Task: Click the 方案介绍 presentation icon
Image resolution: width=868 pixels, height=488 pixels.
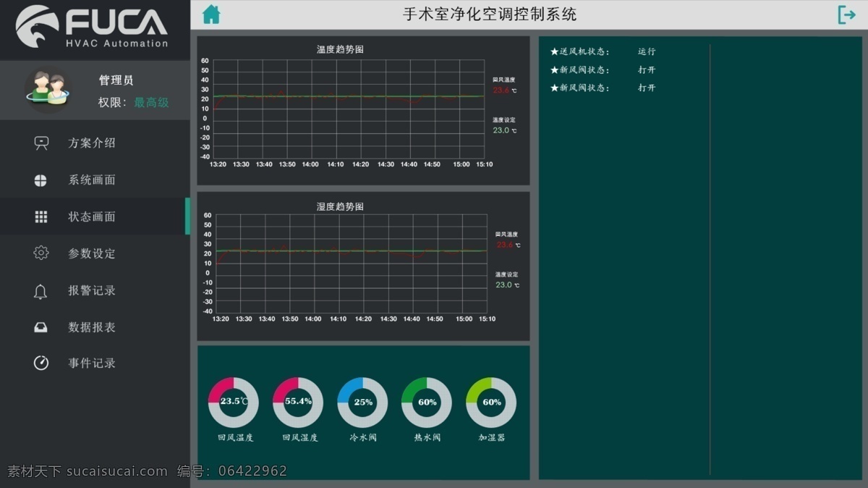Action: click(x=41, y=143)
